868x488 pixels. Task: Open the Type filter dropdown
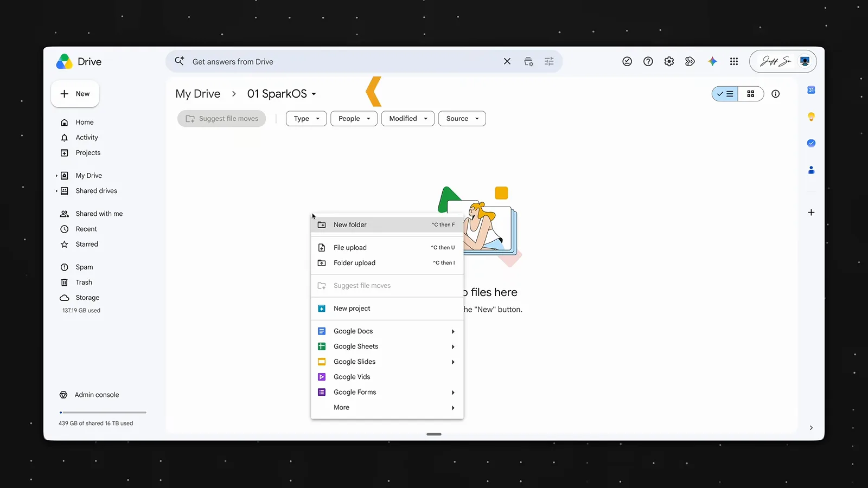tap(307, 119)
